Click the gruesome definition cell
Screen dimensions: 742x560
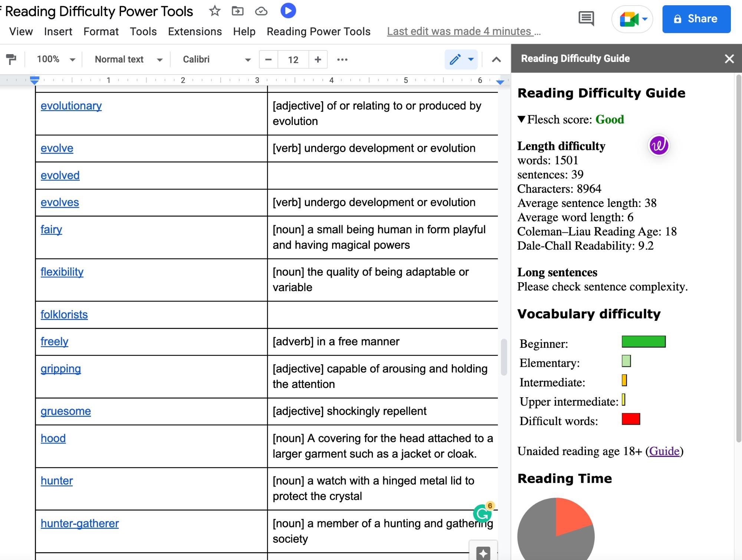(383, 411)
